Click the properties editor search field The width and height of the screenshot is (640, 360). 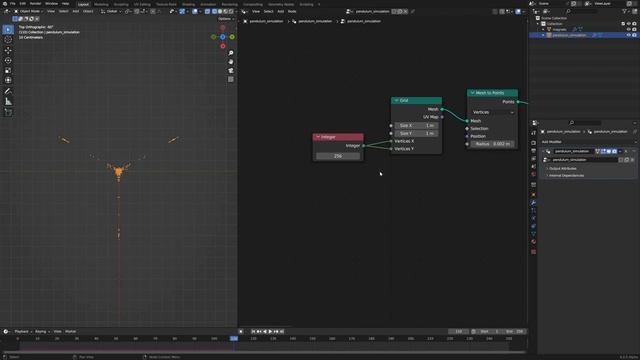(584, 123)
